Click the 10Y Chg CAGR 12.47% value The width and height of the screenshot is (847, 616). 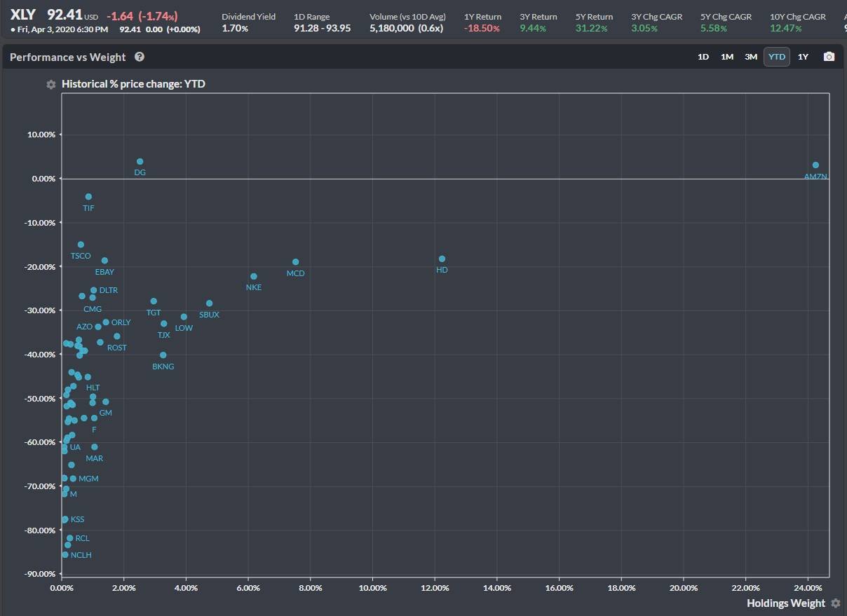point(786,29)
